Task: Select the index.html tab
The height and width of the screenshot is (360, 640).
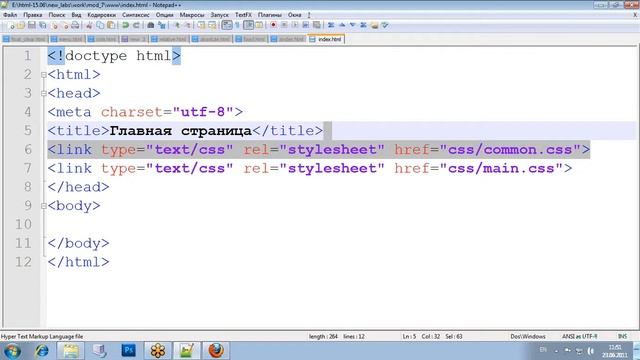Action: pos(326,39)
